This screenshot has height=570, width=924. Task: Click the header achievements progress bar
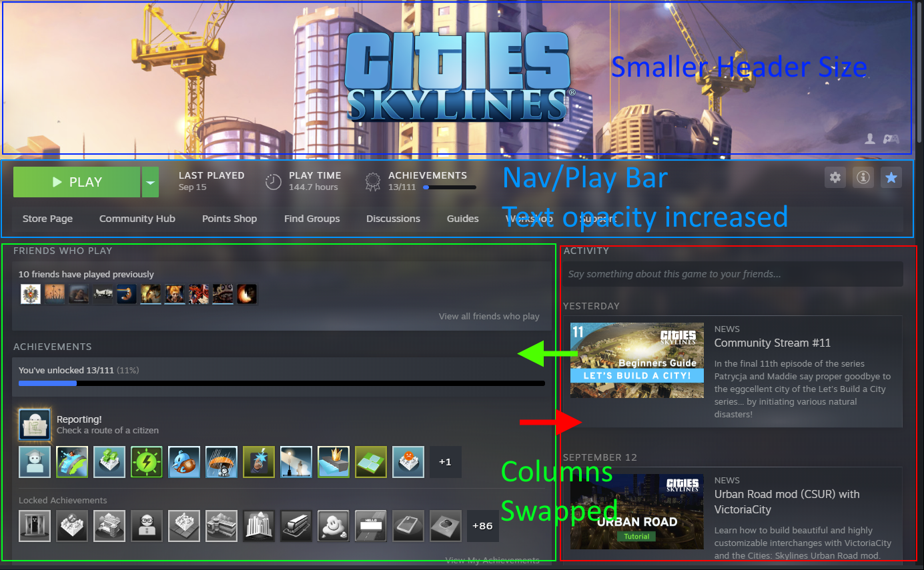point(450,188)
